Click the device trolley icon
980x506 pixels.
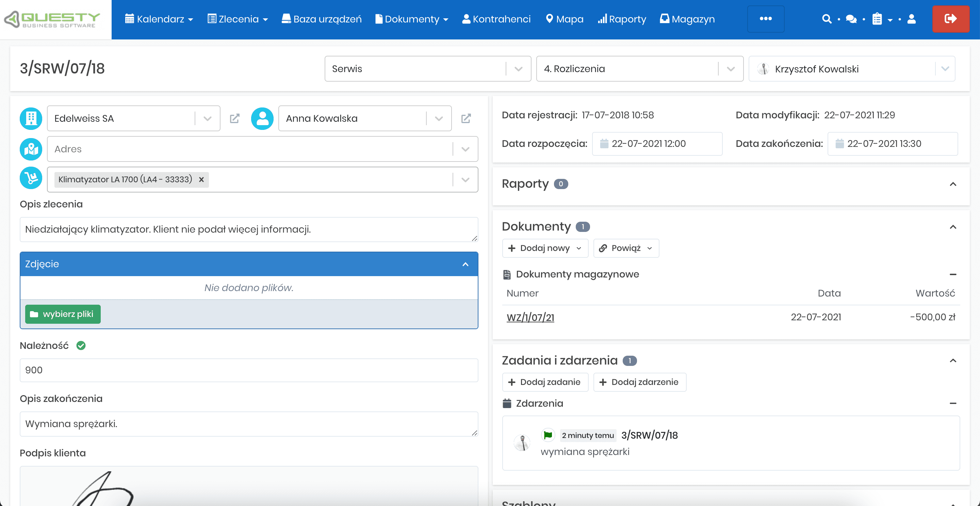pyautogui.click(x=31, y=178)
